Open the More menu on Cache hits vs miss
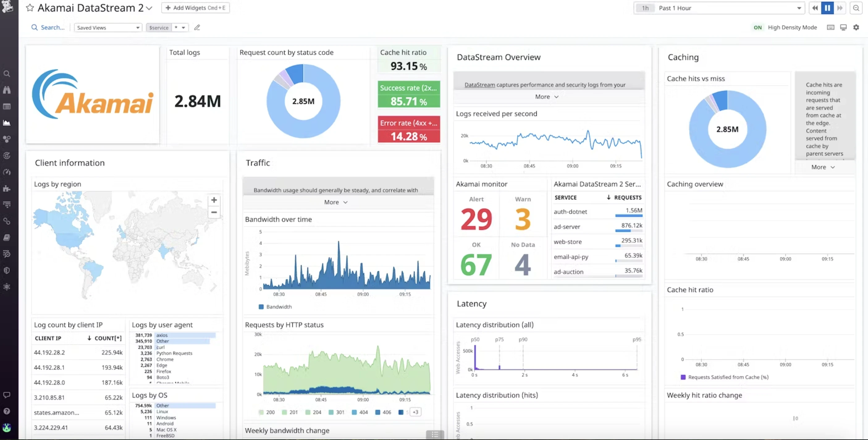 (822, 167)
